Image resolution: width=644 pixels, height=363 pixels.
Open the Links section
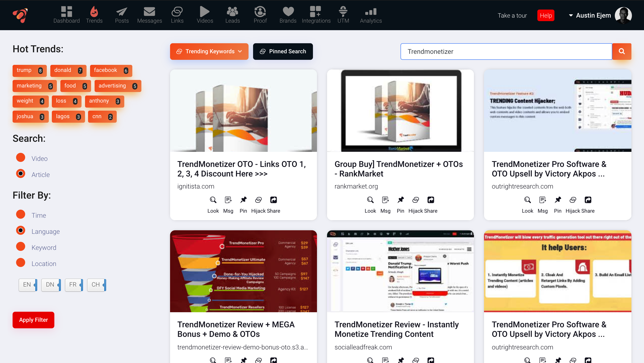pyautogui.click(x=177, y=15)
